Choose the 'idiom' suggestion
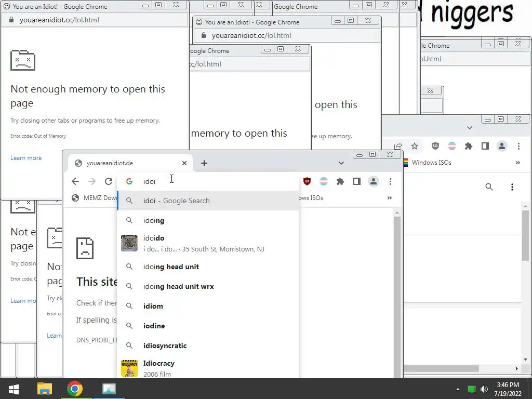Image resolution: width=532 pixels, height=399 pixels. tap(208, 306)
